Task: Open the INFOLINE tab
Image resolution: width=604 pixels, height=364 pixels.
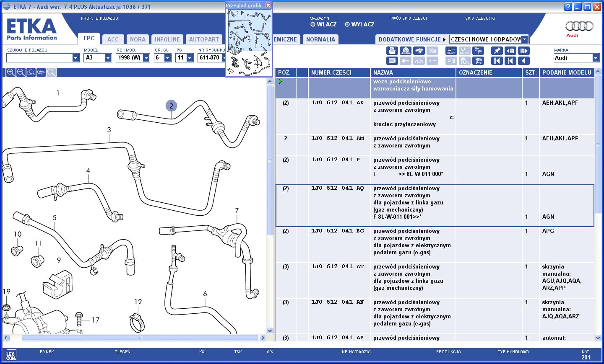Action: (167, 39)
